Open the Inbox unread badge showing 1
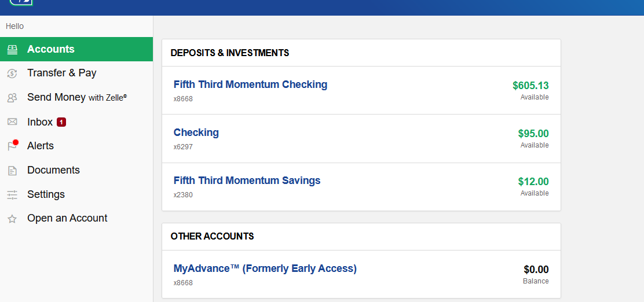This screenshot has height=302, width=644. tap(61, 122)
